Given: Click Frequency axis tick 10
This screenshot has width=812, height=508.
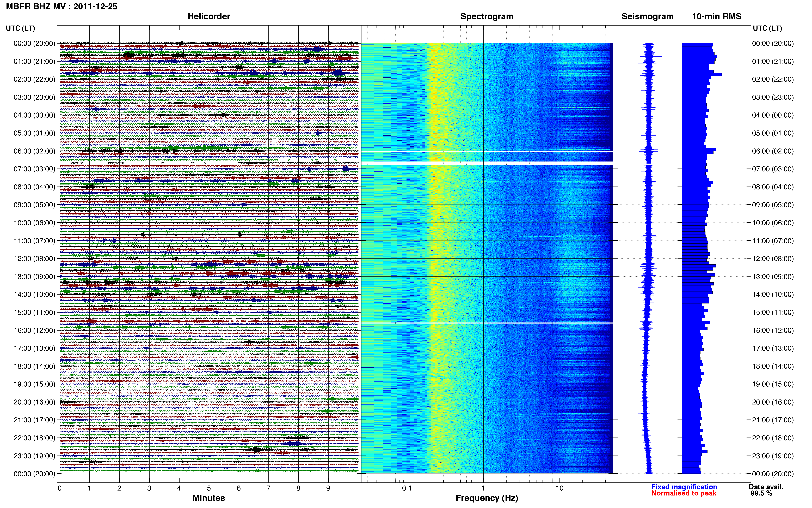Looking at the screenshot, I should 559,488.
